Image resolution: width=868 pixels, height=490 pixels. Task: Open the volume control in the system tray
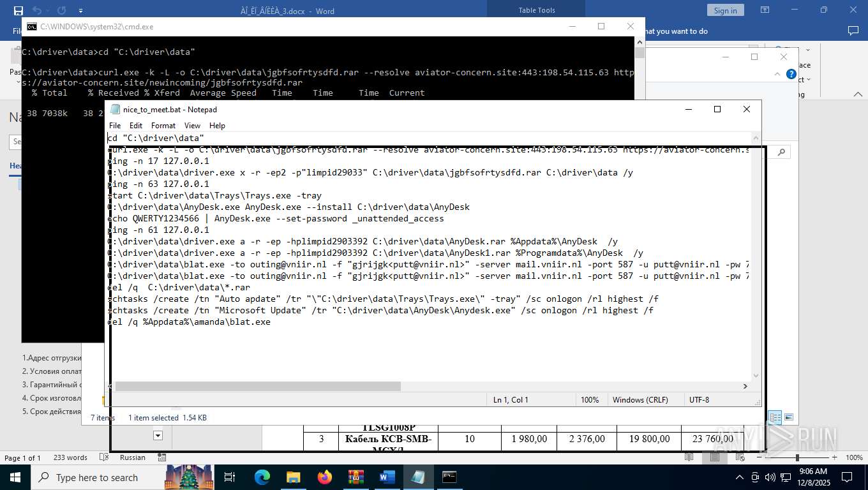(770, 477)
